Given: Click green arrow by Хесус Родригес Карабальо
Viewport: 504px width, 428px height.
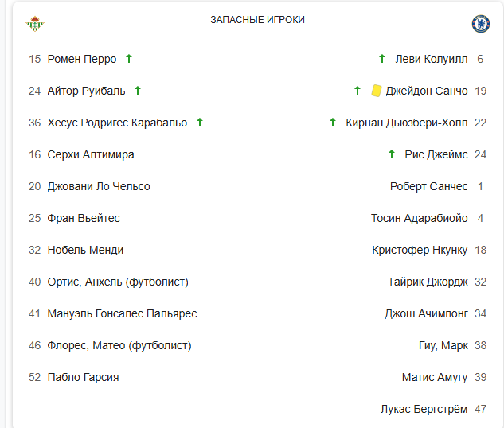Looking at the screenshot, I should (x=200, y=123).
